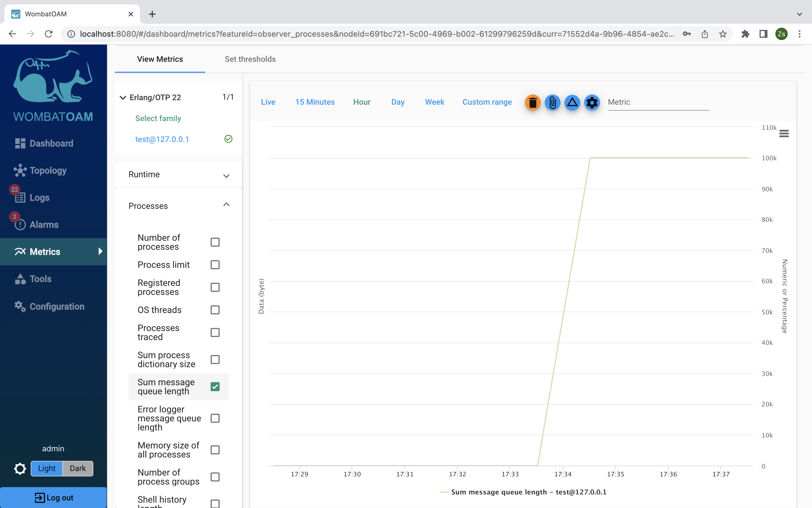Switch to Set thresholds tab
This screenshot has height=508, width=812.
pyautogui.click(x=250, y=59)
